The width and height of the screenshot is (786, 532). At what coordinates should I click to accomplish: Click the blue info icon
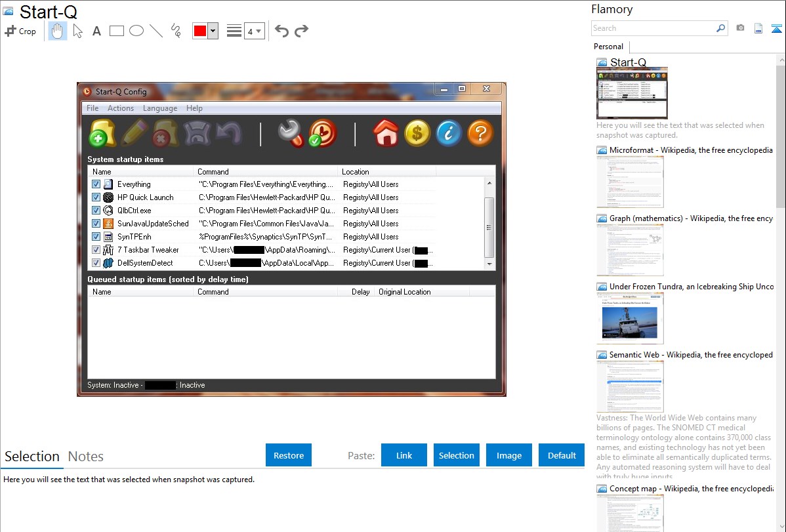click(449, 133)
